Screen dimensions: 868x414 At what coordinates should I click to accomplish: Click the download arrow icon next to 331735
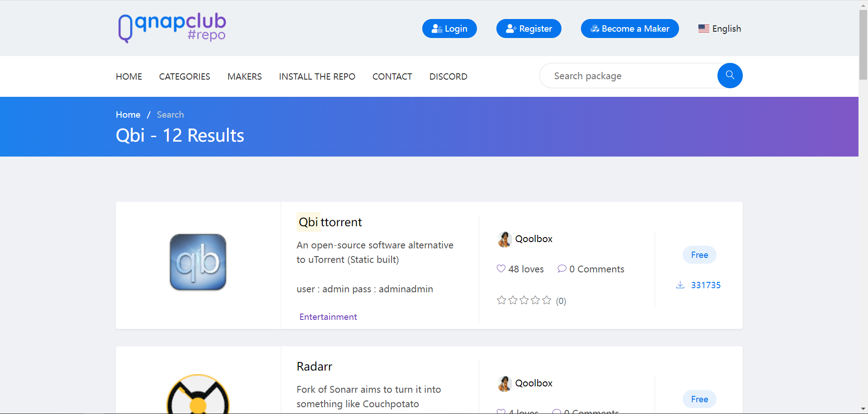tap(680, 285)
